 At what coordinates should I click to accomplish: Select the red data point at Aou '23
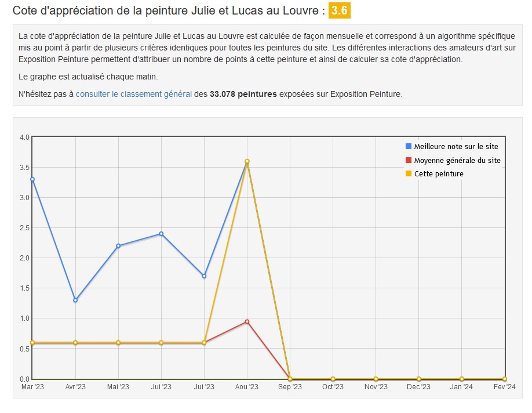click(247, 321)
